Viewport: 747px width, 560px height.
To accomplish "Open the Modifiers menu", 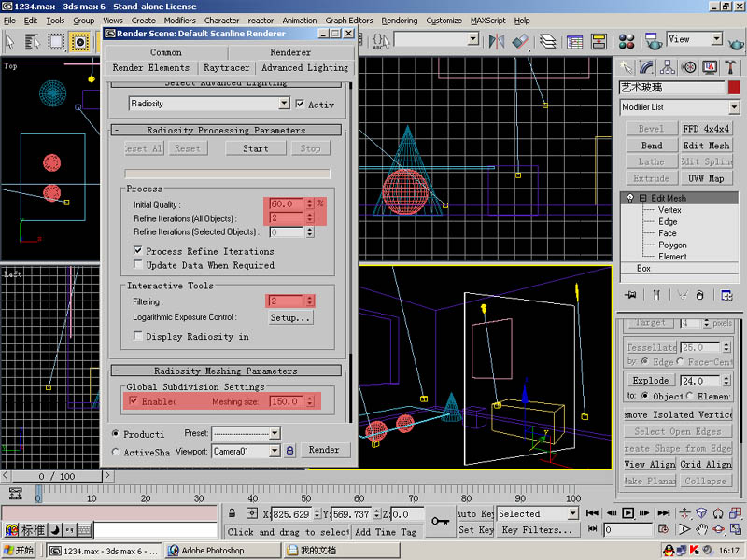I will [179, 21].
